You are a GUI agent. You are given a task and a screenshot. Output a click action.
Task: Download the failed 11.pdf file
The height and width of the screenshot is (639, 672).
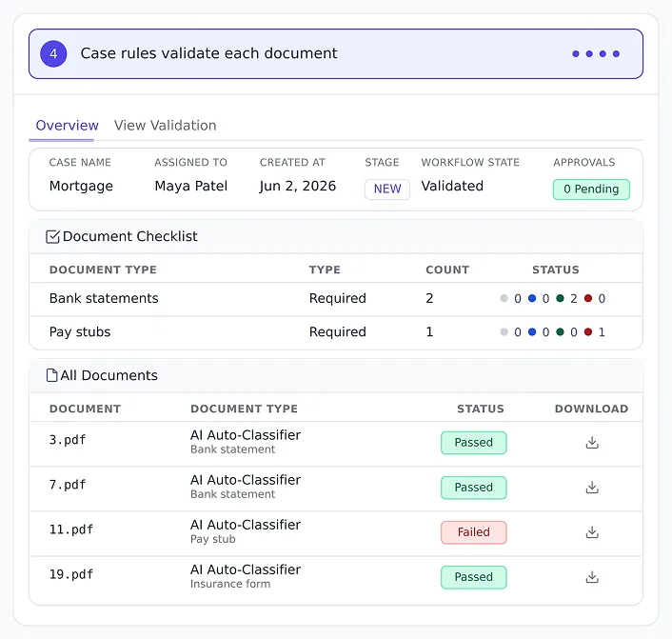(592, 532)
